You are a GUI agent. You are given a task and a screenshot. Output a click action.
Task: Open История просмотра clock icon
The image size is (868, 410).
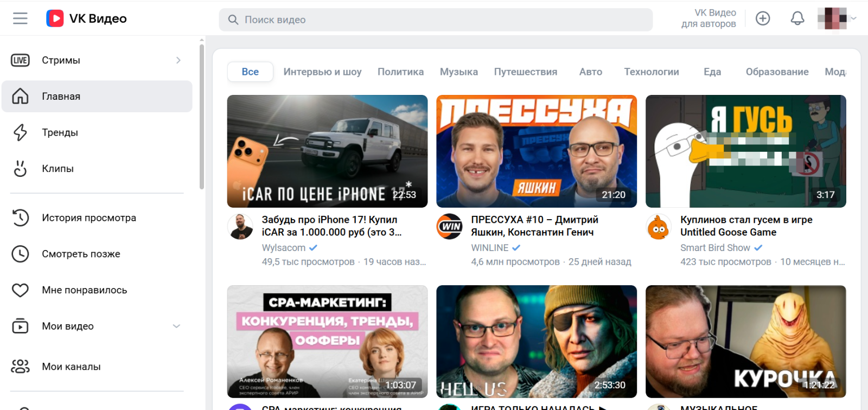(x=20, y=218)
